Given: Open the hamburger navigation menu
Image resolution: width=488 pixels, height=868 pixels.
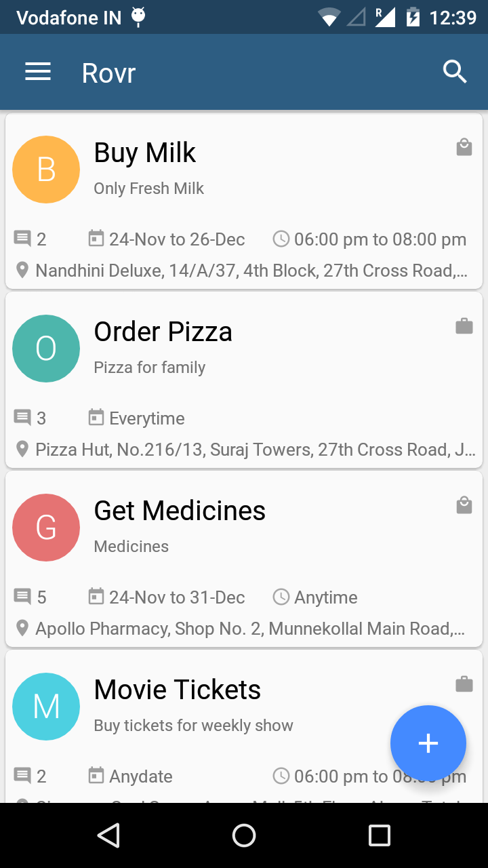Looking at the screenshot, I should pyautogui.click(x=38, y=72).
